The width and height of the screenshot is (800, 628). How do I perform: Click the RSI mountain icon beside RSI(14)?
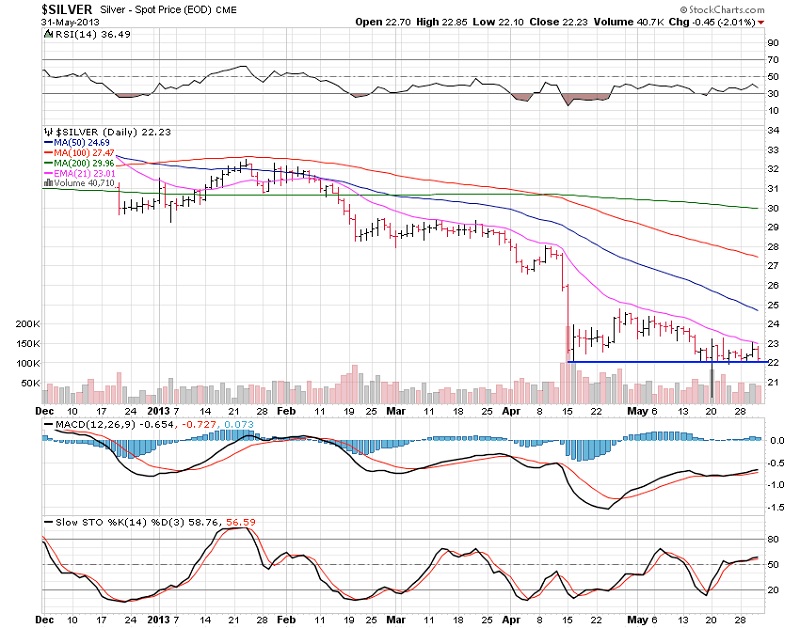48,35
